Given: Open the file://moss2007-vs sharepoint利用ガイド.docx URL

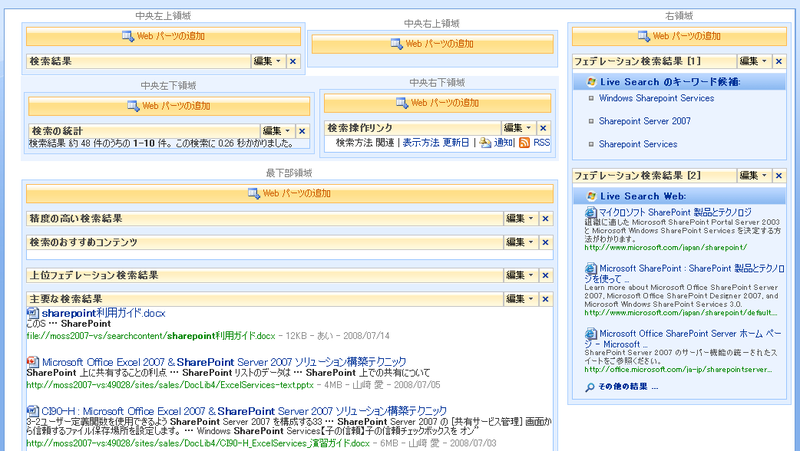Looking at the screenshot, I should (151, 336).
